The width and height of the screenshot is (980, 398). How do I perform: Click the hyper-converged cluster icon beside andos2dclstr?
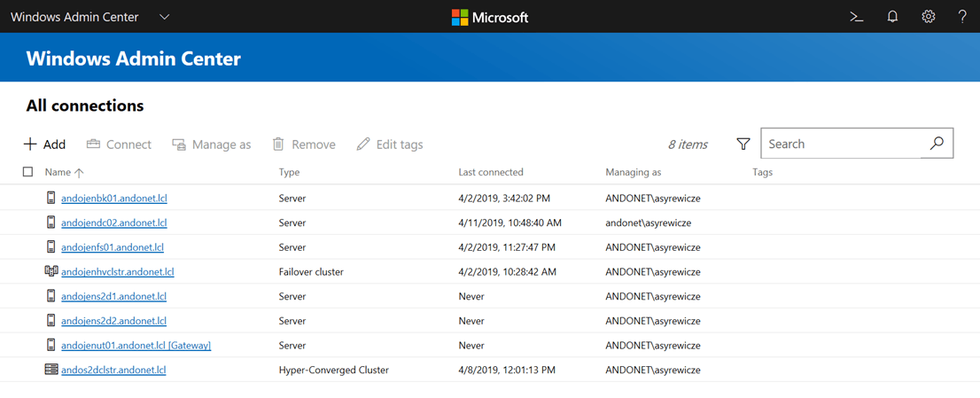coord(51,370)
